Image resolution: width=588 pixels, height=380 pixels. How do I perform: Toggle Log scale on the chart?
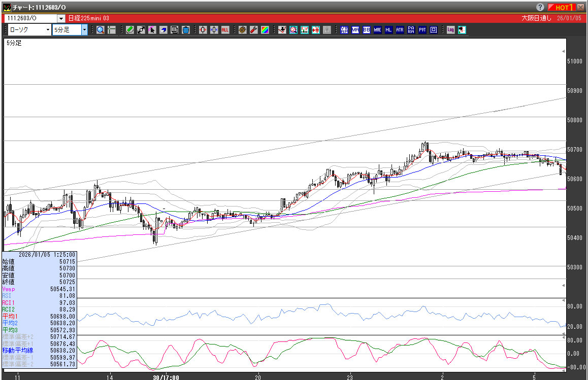click(x=450, y=30)
